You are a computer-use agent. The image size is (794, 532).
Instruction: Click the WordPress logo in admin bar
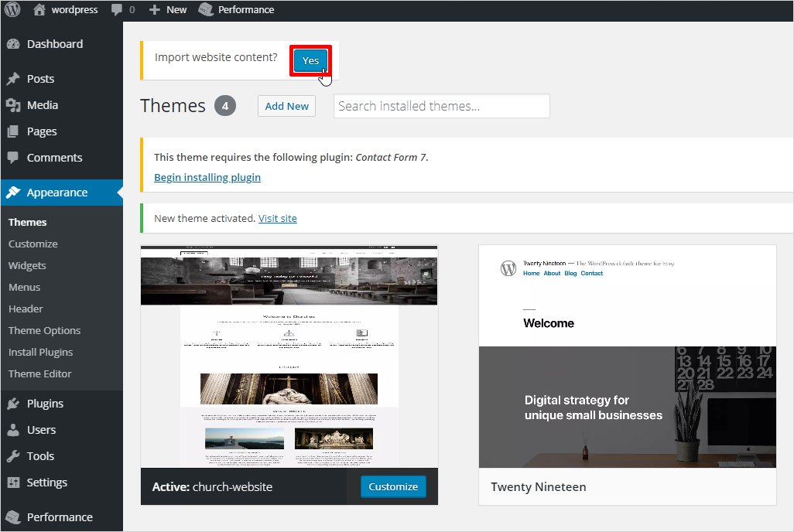(12, 9)
